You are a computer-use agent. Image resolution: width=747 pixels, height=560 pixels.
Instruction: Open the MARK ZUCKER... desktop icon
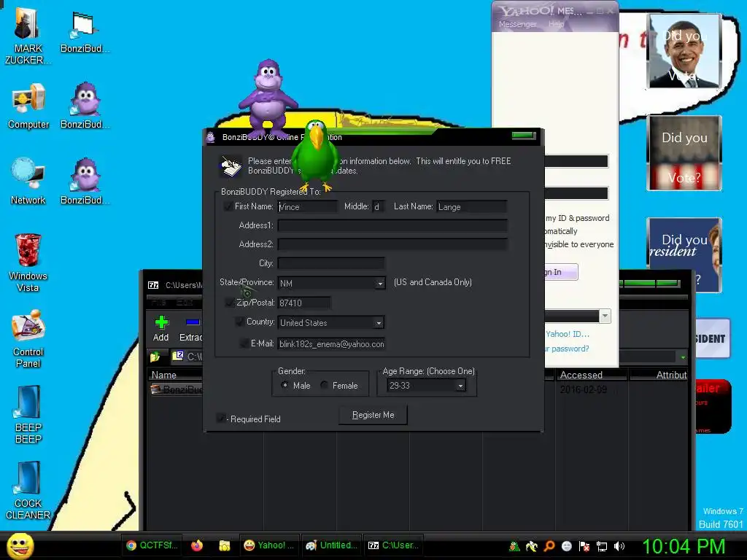[27, 35]
